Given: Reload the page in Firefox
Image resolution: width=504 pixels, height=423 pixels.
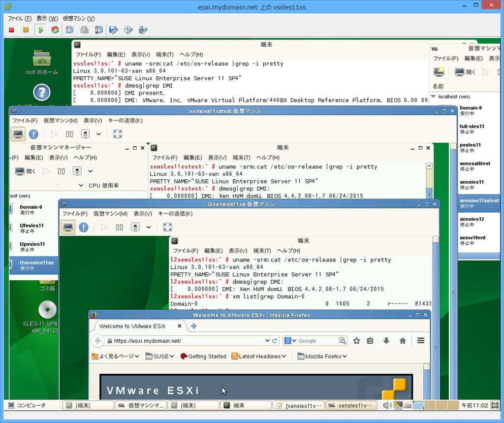Looking at the screenshot, I should pyautogui.click(x=275, y=341).
